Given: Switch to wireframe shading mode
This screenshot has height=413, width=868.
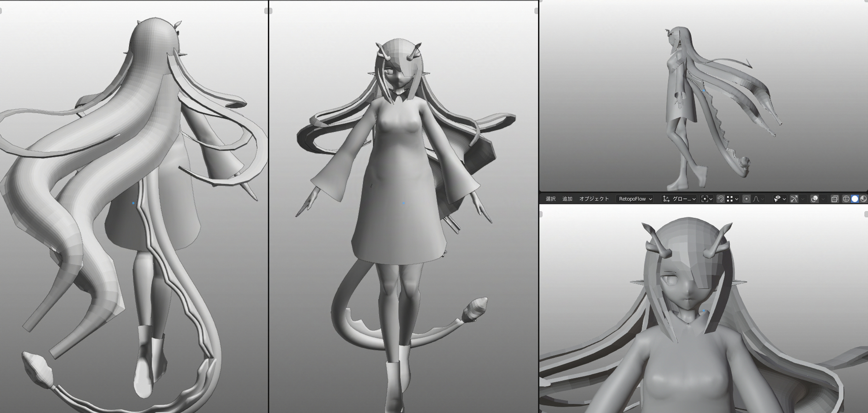Looking at the screenshot, I should [x=846, y=199].
